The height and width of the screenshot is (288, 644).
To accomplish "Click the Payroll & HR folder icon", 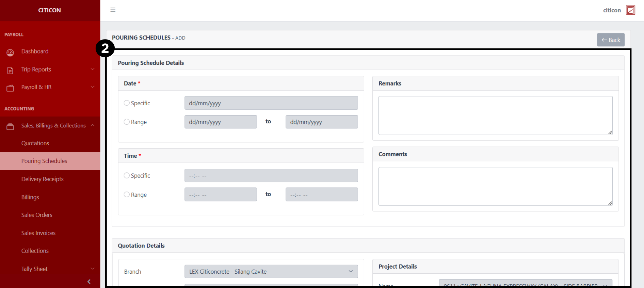I will coord(10,88).
